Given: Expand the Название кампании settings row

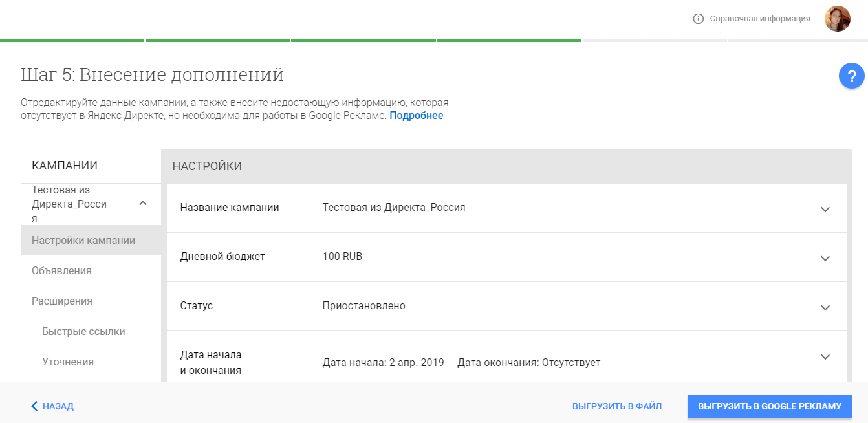Looking at the screenshot, I should [x=825, y=209].
